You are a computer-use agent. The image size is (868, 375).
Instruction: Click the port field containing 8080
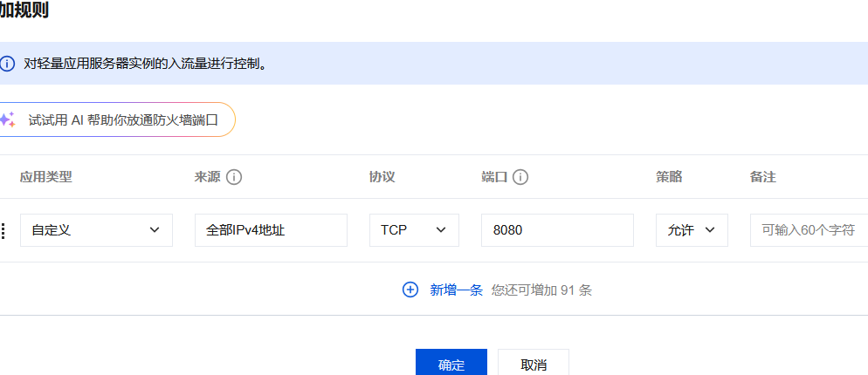(x=557, y=230)
